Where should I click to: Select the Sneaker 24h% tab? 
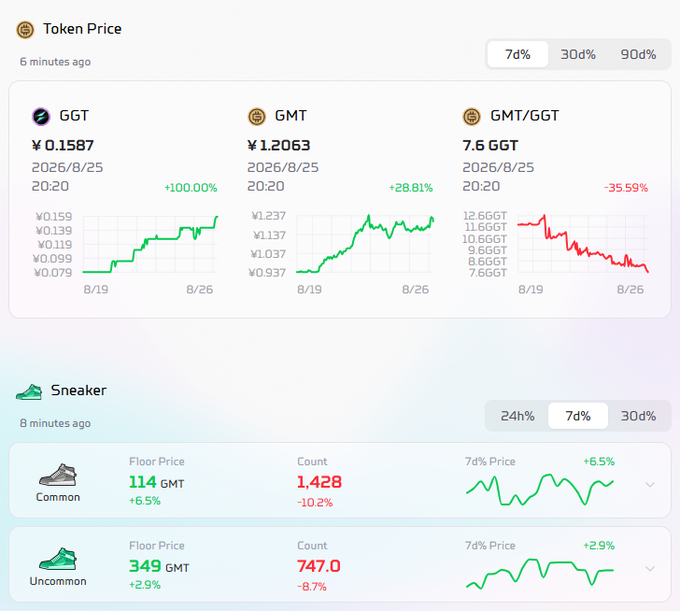pyautogui.click(x=518, y=416)
